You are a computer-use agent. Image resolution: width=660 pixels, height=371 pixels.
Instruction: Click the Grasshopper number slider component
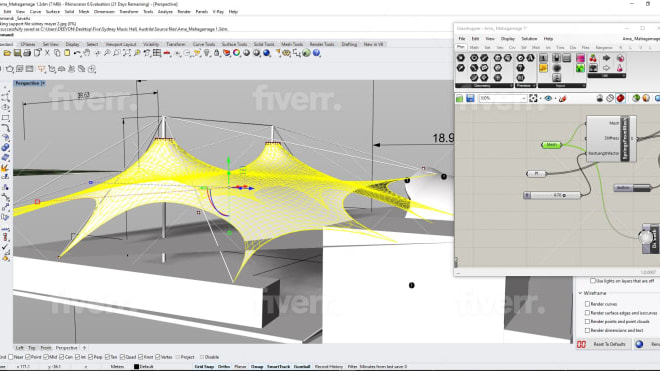pos(552,195)
